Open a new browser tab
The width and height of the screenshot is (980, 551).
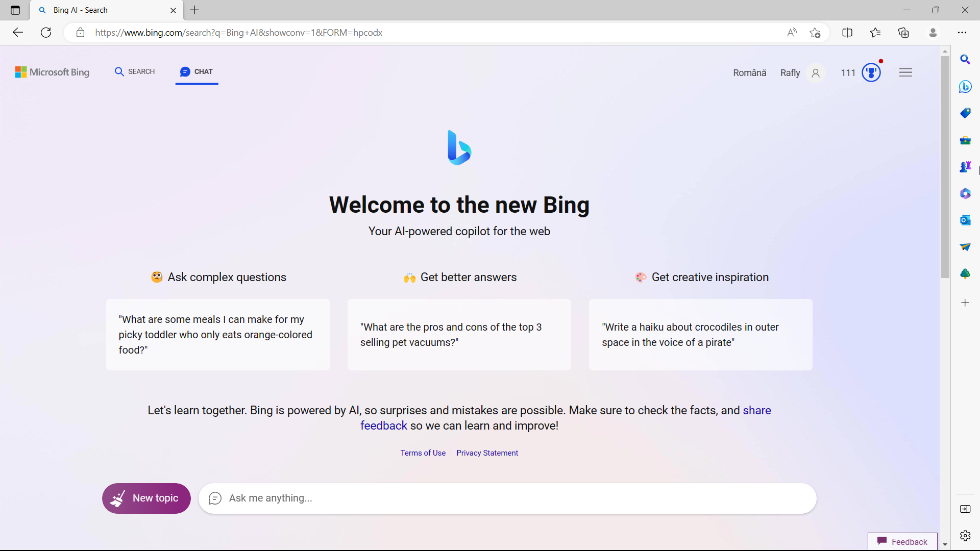point(194,10)
